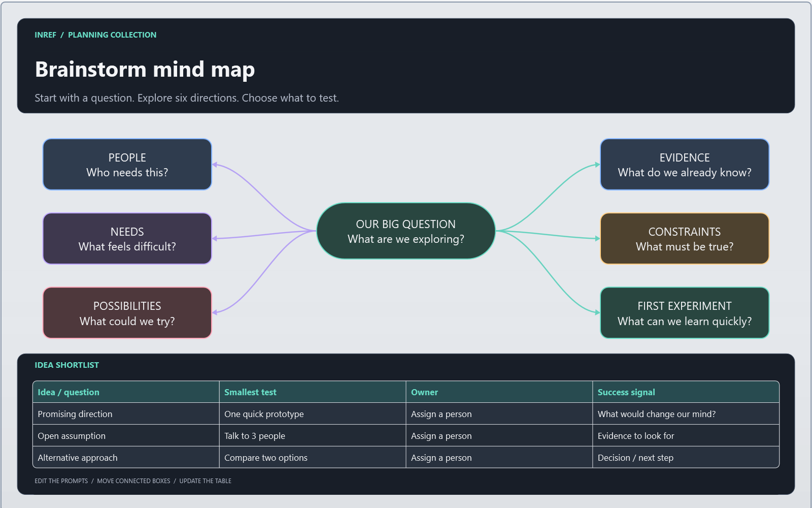Click the 'Compare two options' cell
812x508 pixels.
(x=313, y=457)
